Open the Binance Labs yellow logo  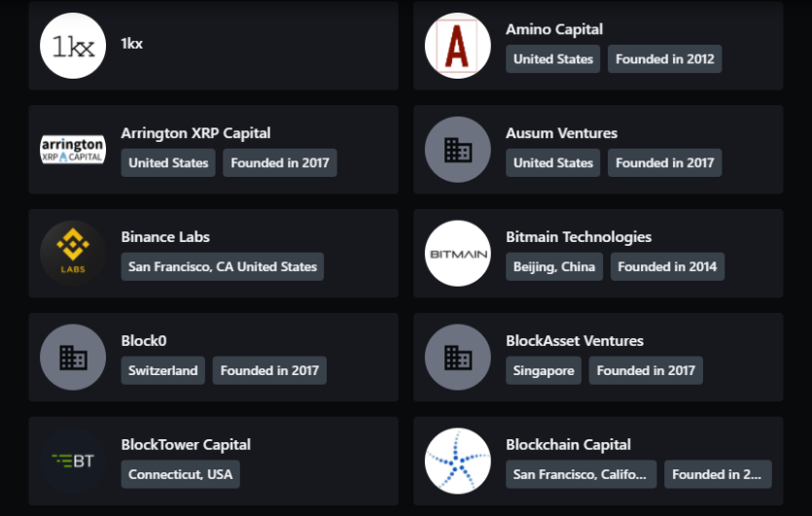pyautogui.click(x=73, y=254)
